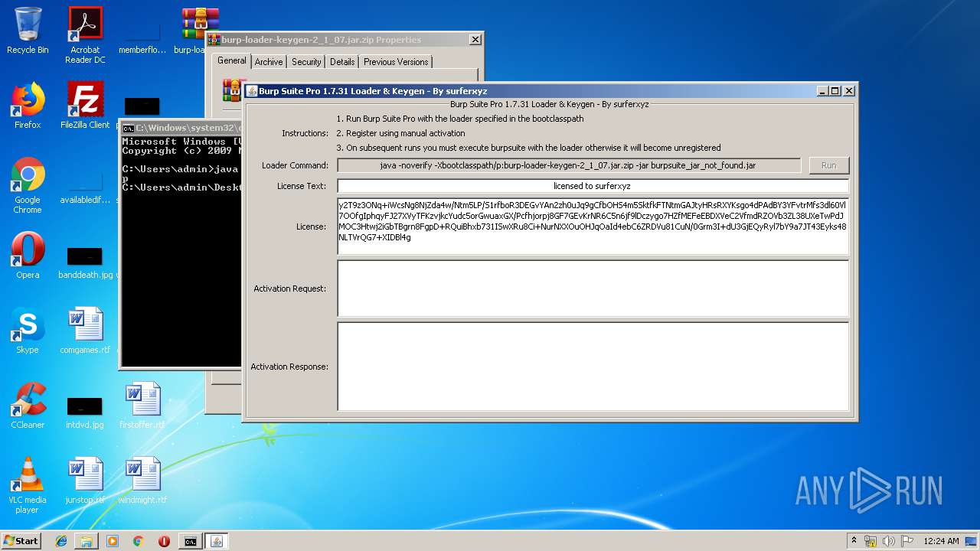Launch Google Chrome from the desktop
The height and width of the screenshot is (551, 980).
pos(28,185)
